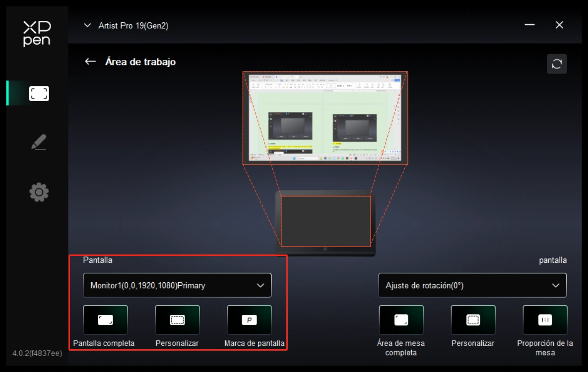This screenshot has height=372, width=588.
Task: Go back using the left arrow
Action: [90, 62]
